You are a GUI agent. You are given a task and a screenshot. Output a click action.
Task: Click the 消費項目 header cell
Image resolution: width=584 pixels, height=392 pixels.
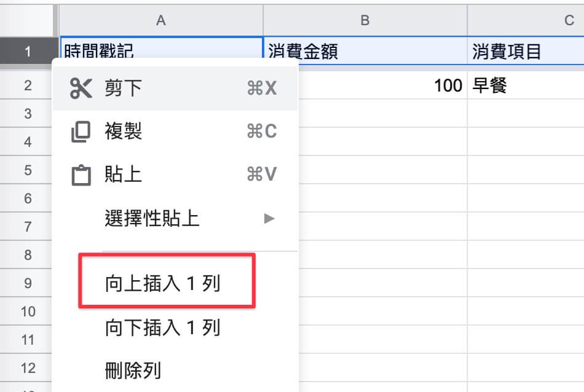coord(526,51)
